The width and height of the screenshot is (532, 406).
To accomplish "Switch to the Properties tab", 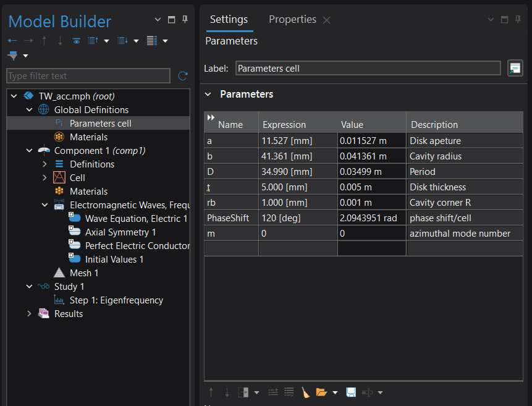I will pos(292,20).
